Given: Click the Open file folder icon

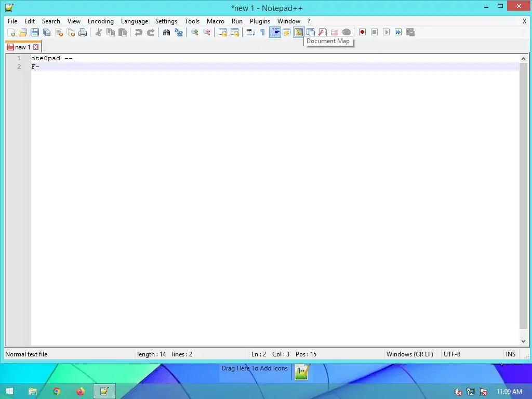Looking at the screenshot, I should click(x=23, y=32).
